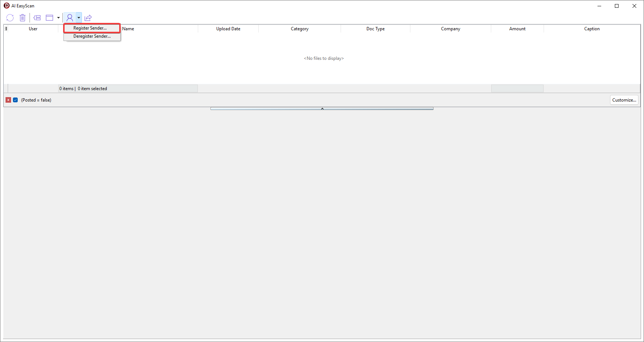Click the Category column header
This screenshot has width=644, height=342.
tap(299, 29)
